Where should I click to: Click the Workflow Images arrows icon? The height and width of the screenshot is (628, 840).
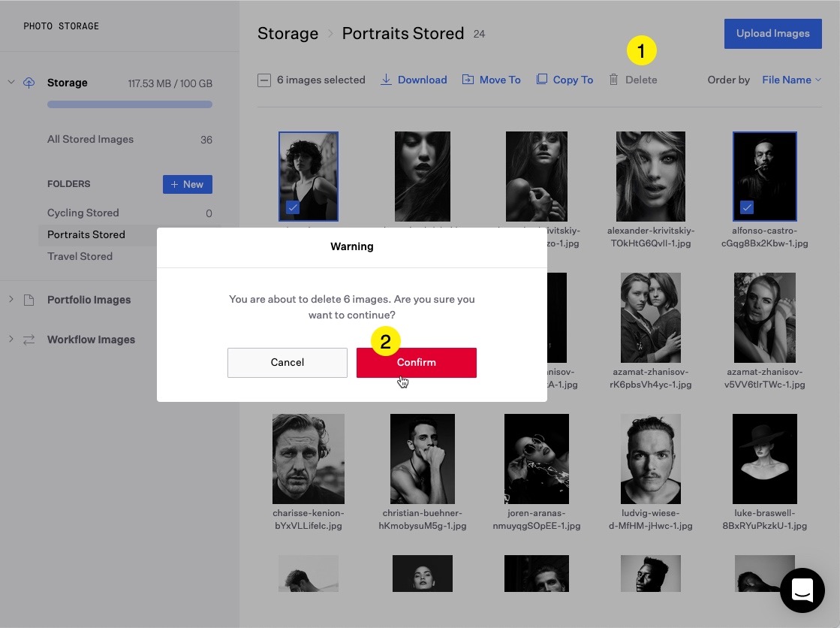(x=29, y=340)
